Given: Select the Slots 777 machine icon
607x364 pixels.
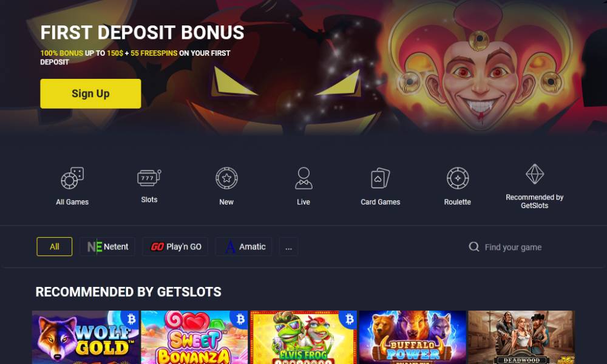Looking at the screenshot, I should coord(149,178).
